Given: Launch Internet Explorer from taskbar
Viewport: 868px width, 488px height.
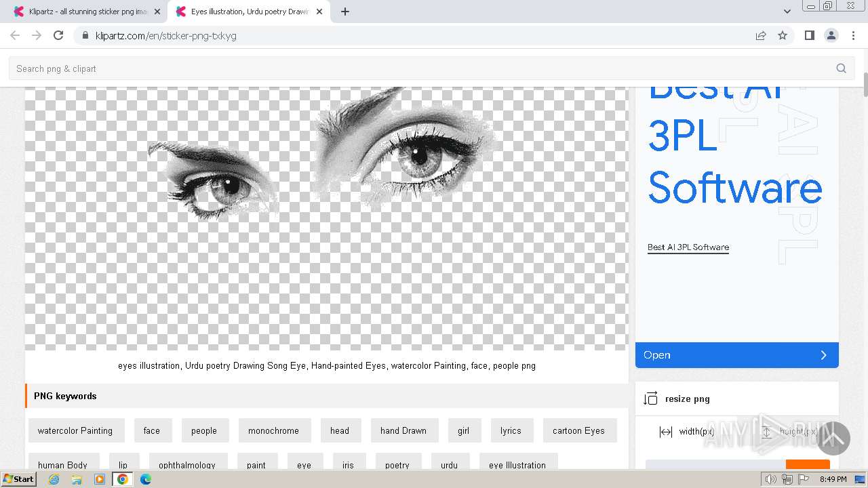Looking at the screenshot, I should (54, 479).
